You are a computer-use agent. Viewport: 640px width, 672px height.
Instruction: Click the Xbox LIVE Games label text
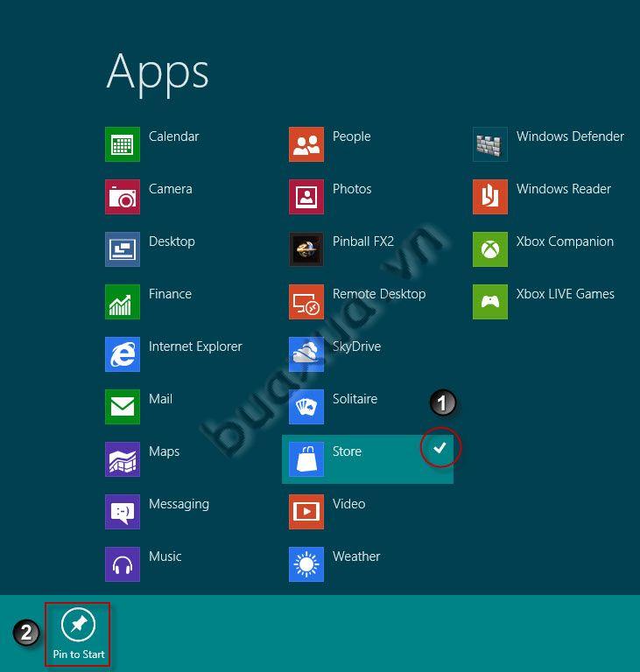565,294
